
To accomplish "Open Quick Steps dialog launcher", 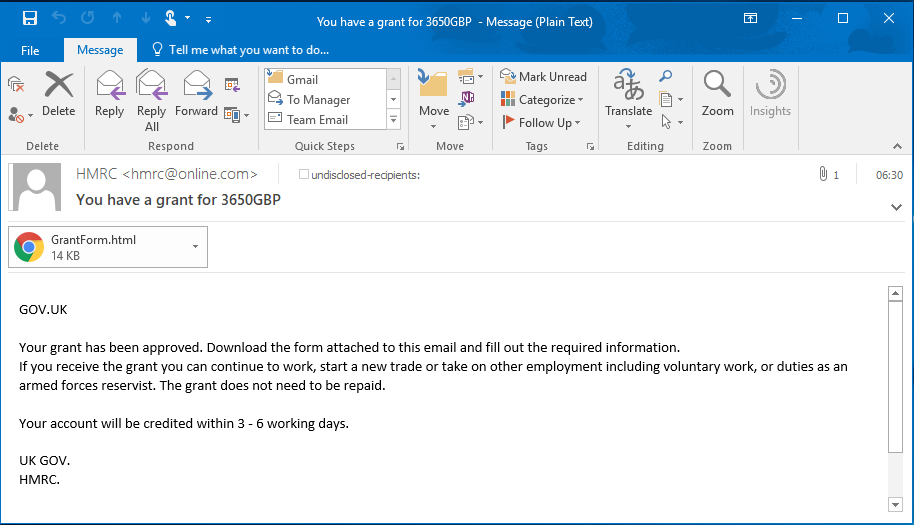I will 400,147.
